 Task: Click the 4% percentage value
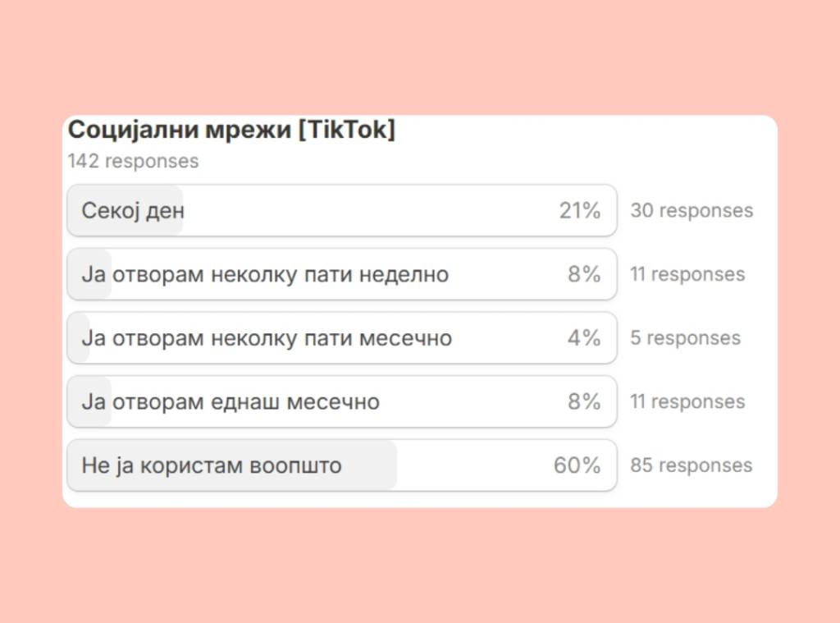(x=584, y=338)
